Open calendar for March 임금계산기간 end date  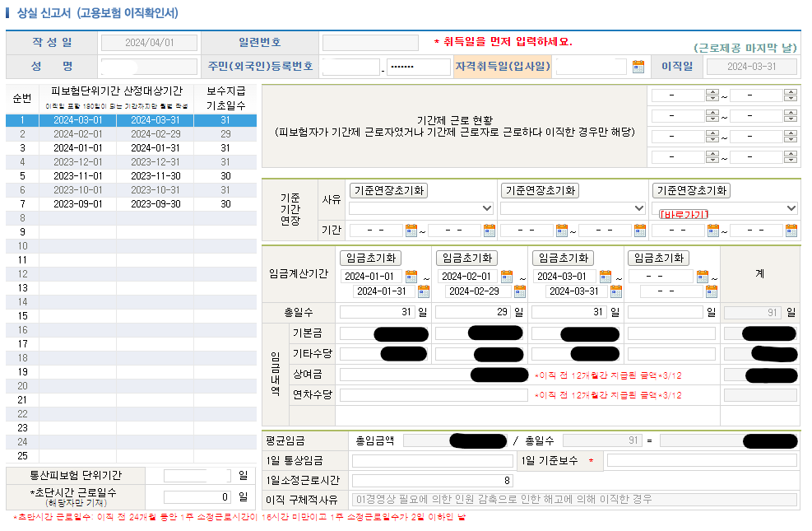(x=614, y=292)
